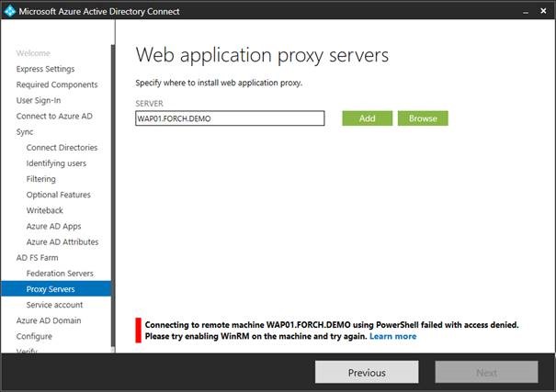Select the Configure step
This screenshot has width=556, height=392.
[34, 336]
